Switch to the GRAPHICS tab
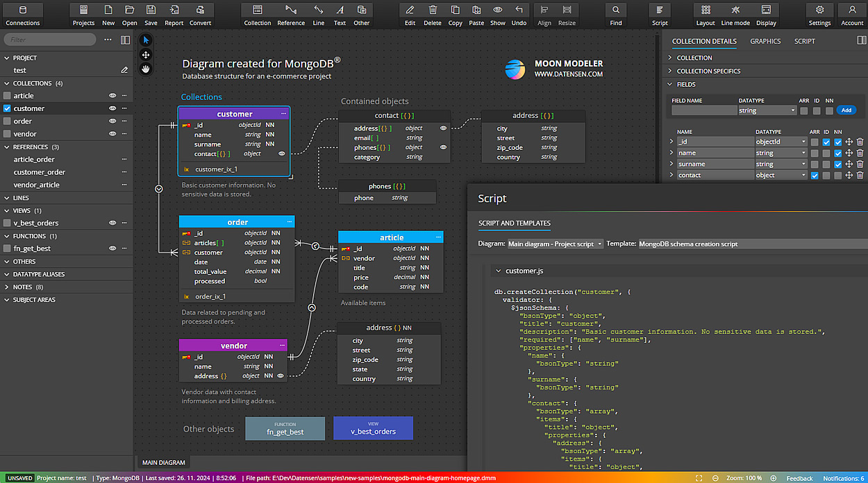 [765, 41]
